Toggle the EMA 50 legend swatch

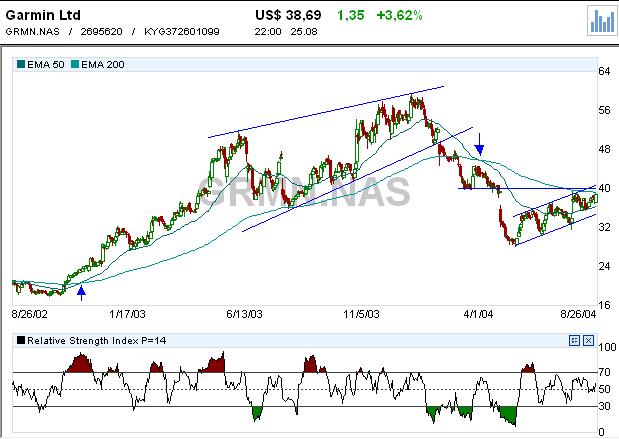pos(21,64)
